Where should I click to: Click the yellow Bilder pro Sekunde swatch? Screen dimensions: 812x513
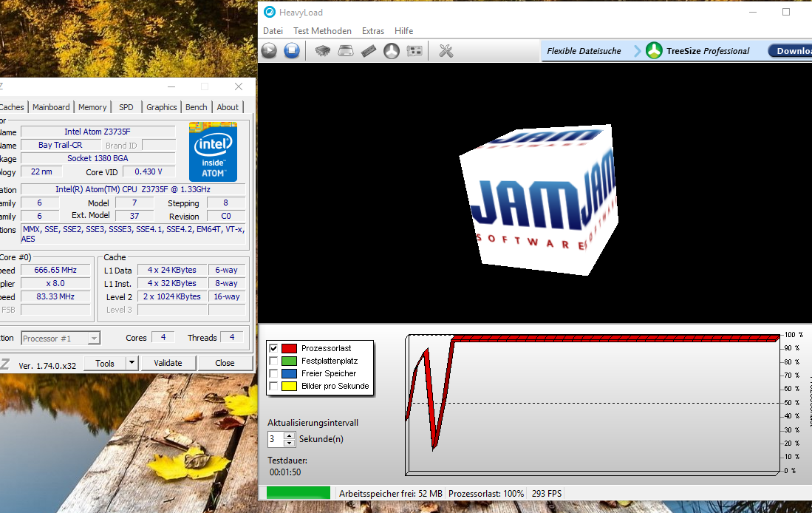point(289,386)
